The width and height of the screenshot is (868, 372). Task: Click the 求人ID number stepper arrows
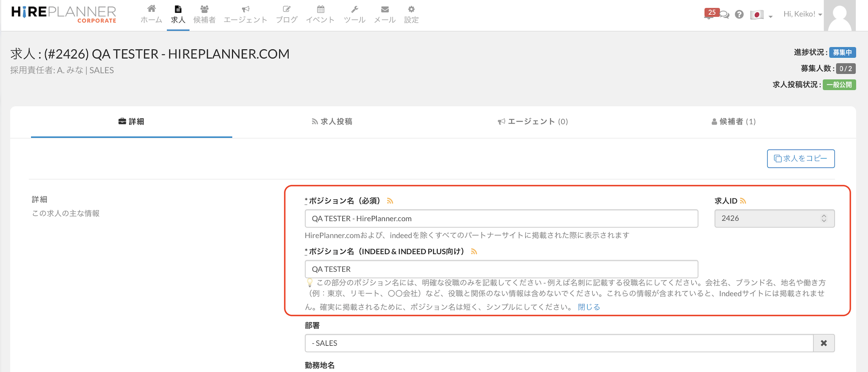coord(824,218)
